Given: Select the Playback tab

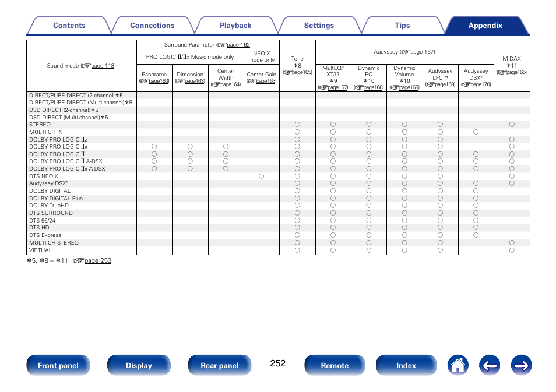Looking at the screenshot, I should (235, 26).
